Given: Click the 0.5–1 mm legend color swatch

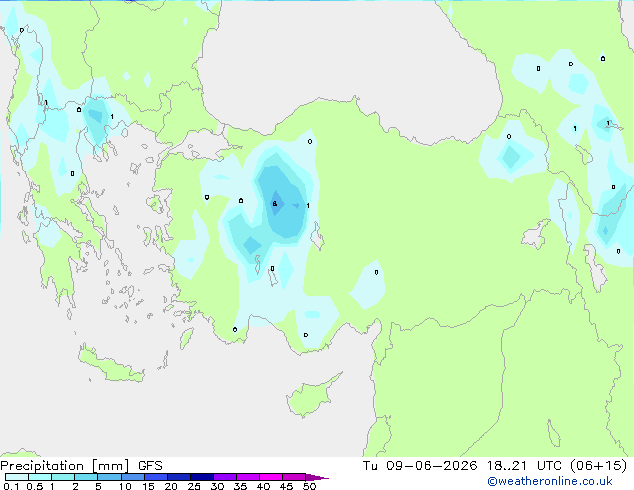Looking at the screenshot, I should tap(40, 477).
